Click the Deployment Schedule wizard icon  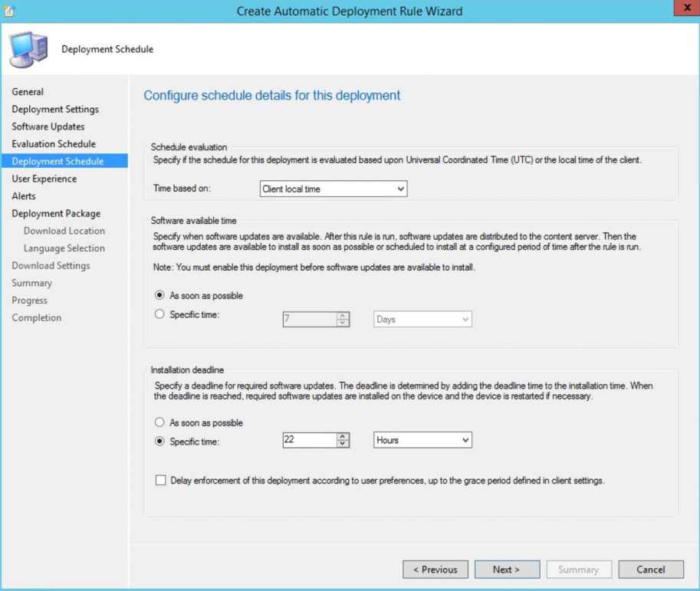tap(28, 48)
